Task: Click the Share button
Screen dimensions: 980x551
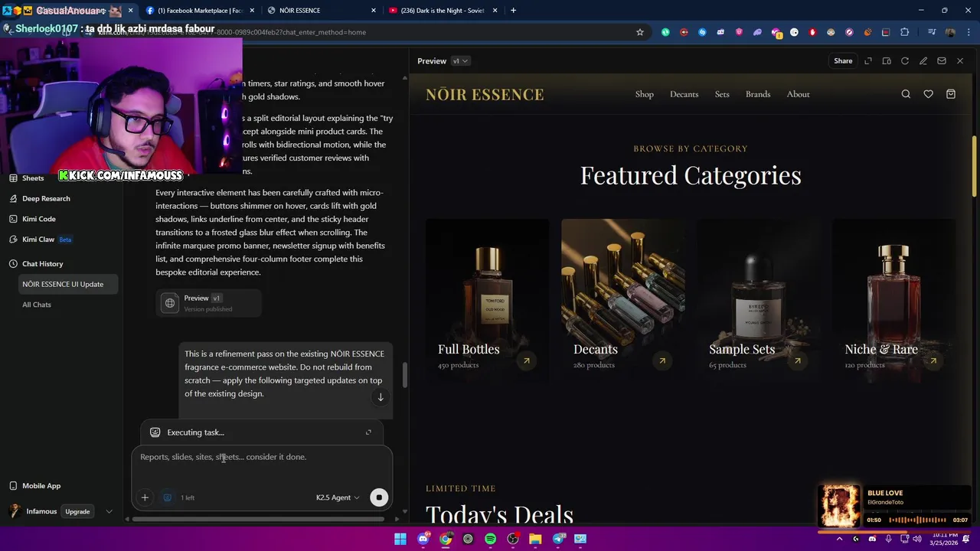Action: [x=843, y=61]
